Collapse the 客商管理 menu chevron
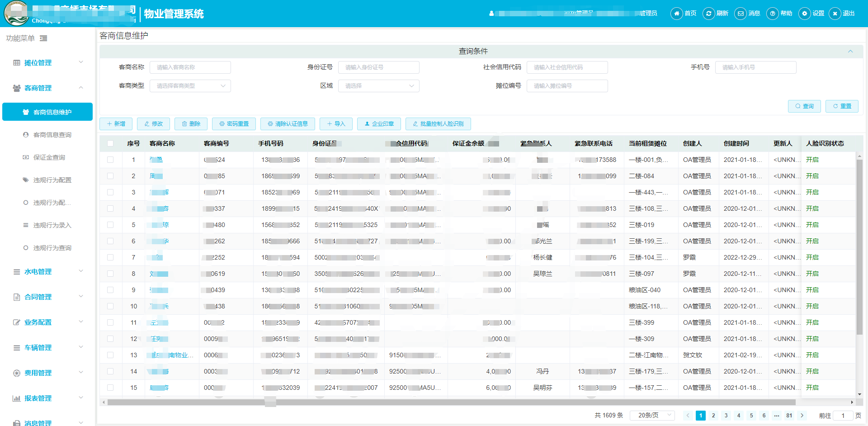868x426 pixels. coord(81,88)
